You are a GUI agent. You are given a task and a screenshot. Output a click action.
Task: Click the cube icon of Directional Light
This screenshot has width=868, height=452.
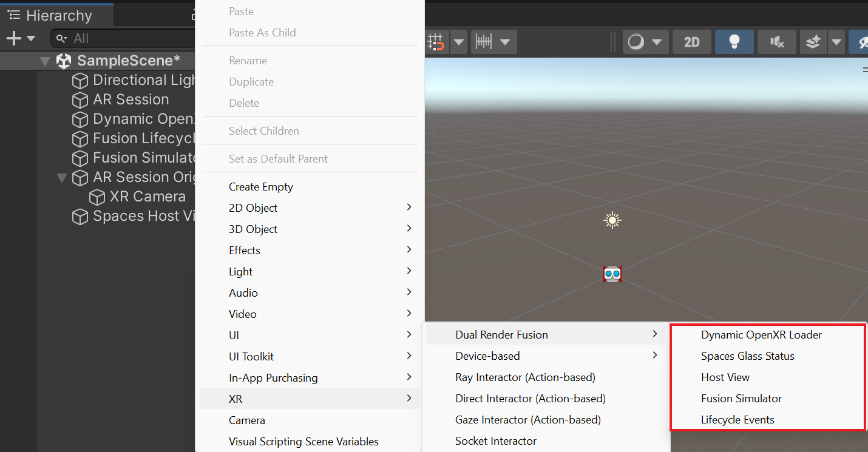[x=80, y=81]
